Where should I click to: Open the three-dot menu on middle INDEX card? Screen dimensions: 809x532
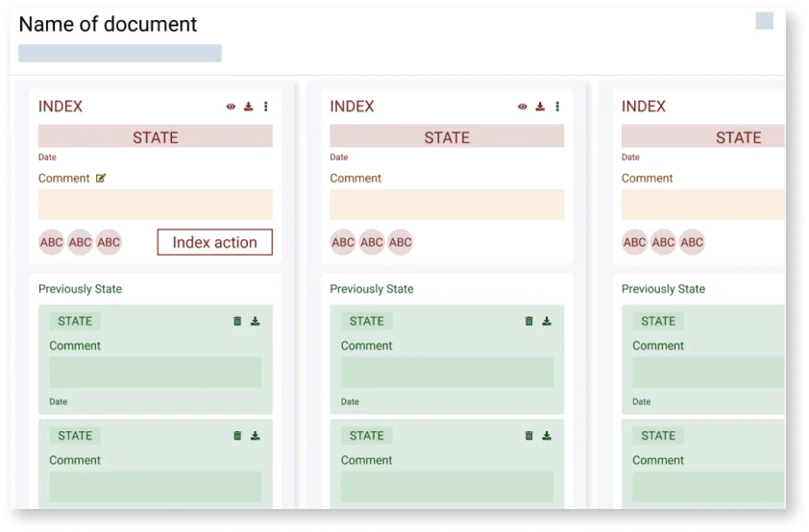point(557,107)
